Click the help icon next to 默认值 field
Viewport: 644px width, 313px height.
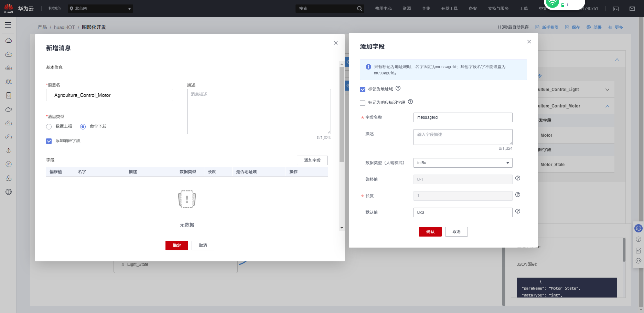518,211
